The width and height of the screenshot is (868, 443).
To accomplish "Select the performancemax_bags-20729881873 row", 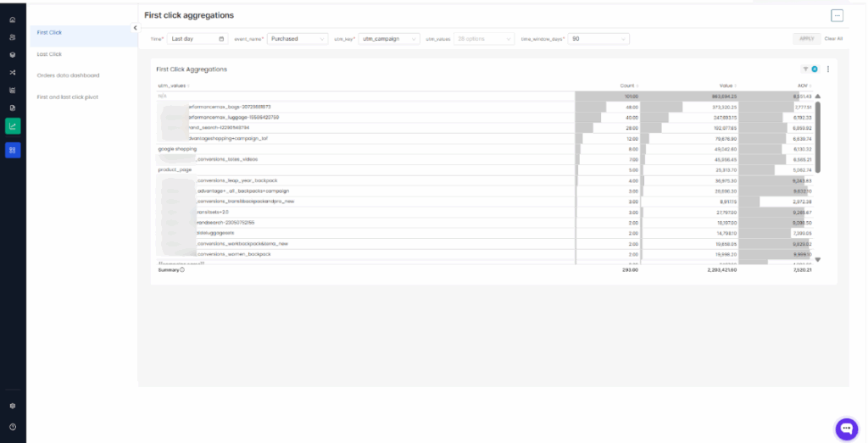I will (485, 107).
